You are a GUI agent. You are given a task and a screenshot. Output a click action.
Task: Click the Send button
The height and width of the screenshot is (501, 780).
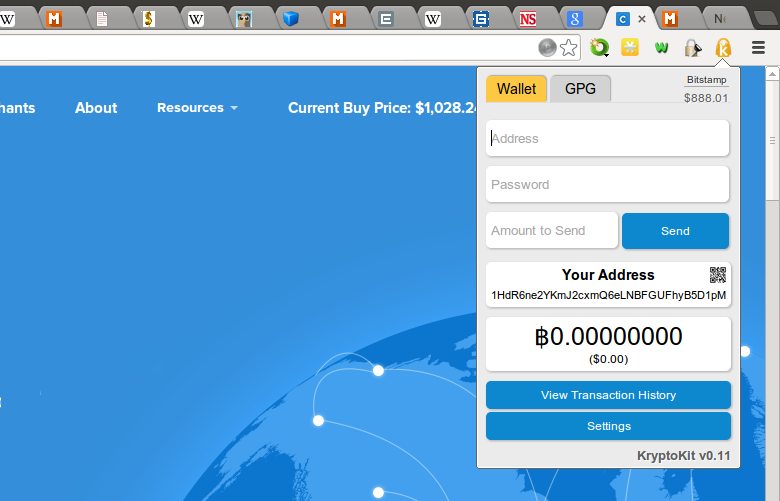pos(675,231)
